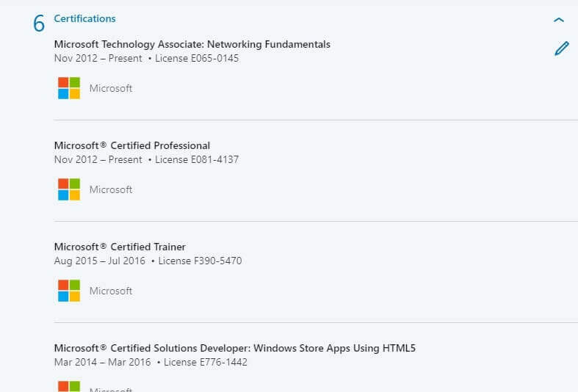Click Microsoft logo under Networking Fundamentals
578x392 pixels.
(69, 88)
